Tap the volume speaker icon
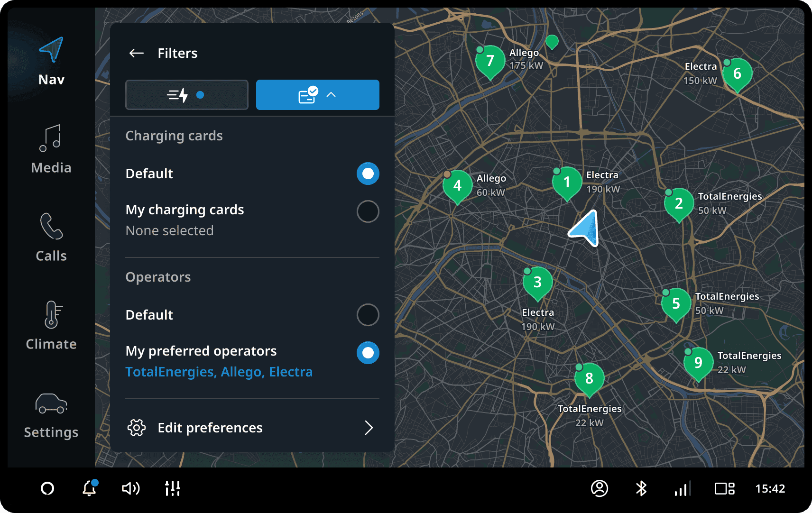 point(130,488)
